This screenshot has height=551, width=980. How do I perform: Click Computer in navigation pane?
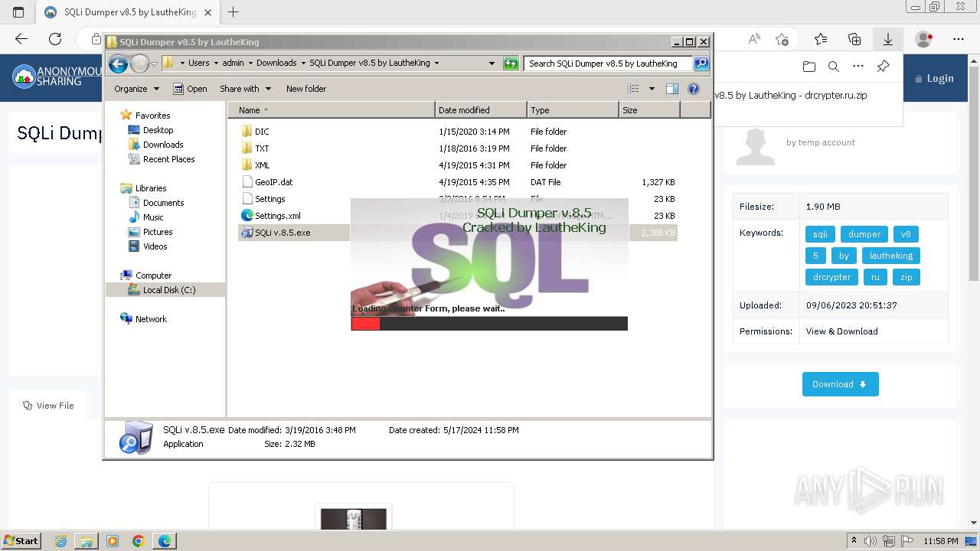click(x=153, y=275)
